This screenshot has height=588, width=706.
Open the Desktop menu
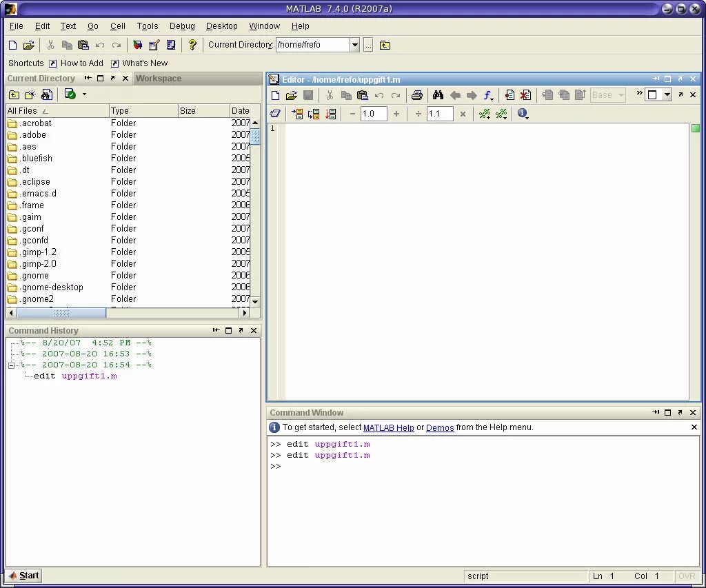[221, 26]
